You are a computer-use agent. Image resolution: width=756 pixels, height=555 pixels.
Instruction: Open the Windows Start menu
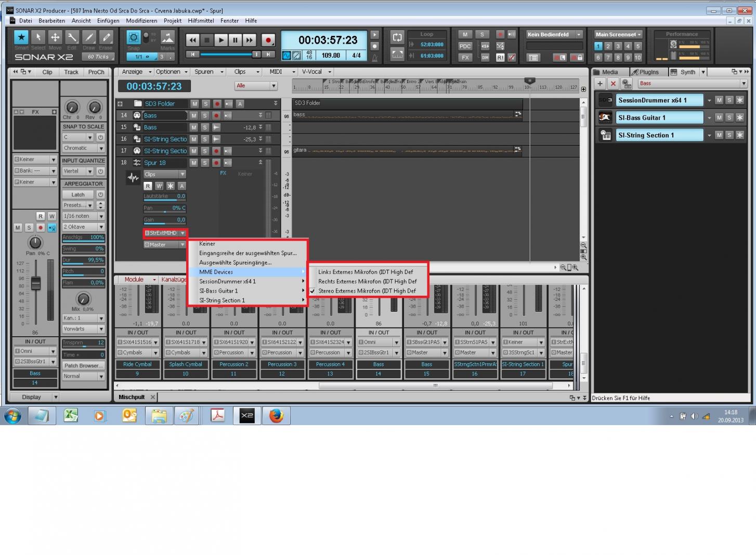(x=12, y=416)
